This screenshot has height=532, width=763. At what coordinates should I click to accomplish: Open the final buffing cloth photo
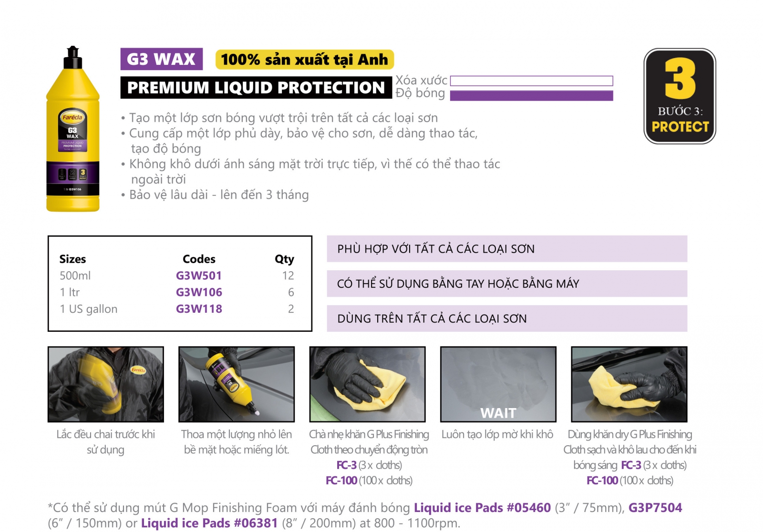tap(629, 384)
